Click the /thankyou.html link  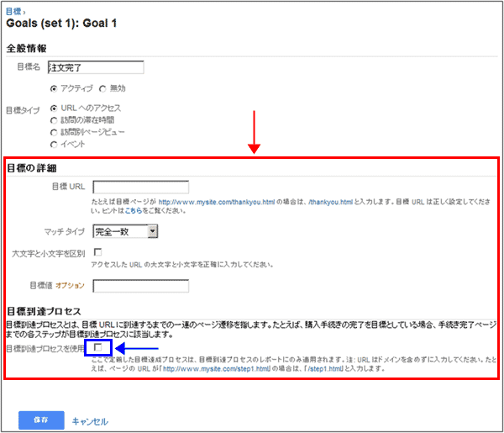coord(330,202)
